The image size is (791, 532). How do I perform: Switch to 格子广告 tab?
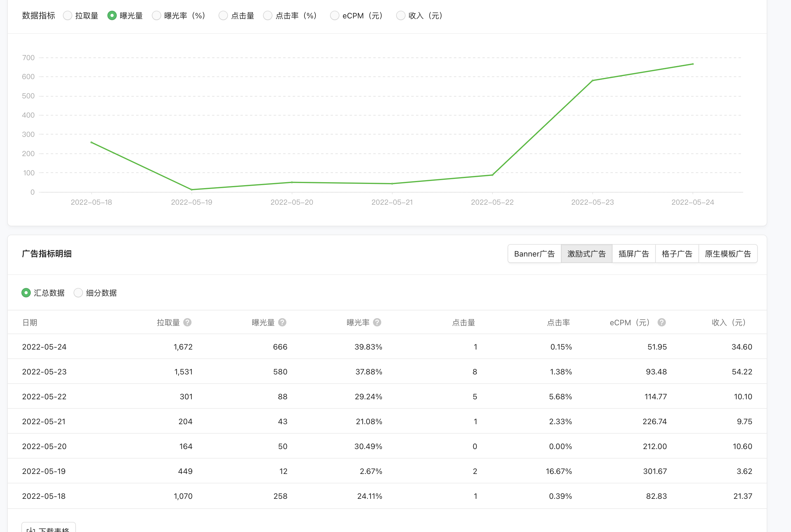(677, 254)
